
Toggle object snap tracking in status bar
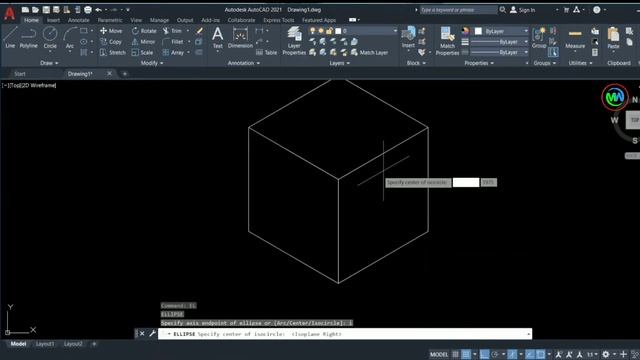point(529,354)
